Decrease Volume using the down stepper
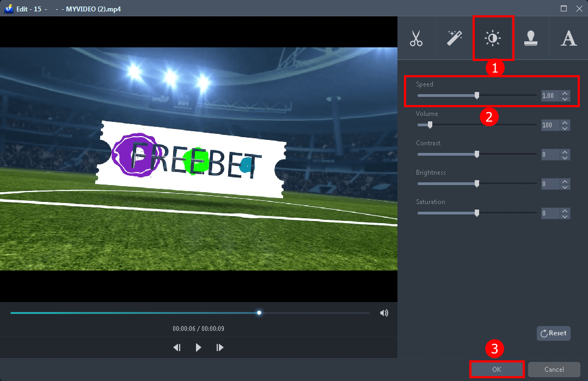Image resolution: width=588 pixels, height=381 pixels. pyautogui.click(x=565, y=128)
